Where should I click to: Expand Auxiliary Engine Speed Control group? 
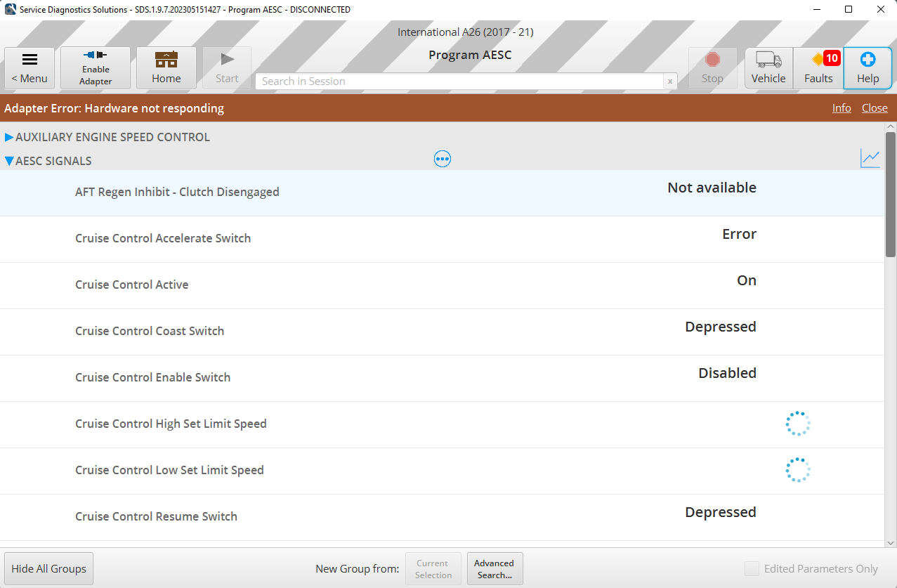(x=10, y=137)
